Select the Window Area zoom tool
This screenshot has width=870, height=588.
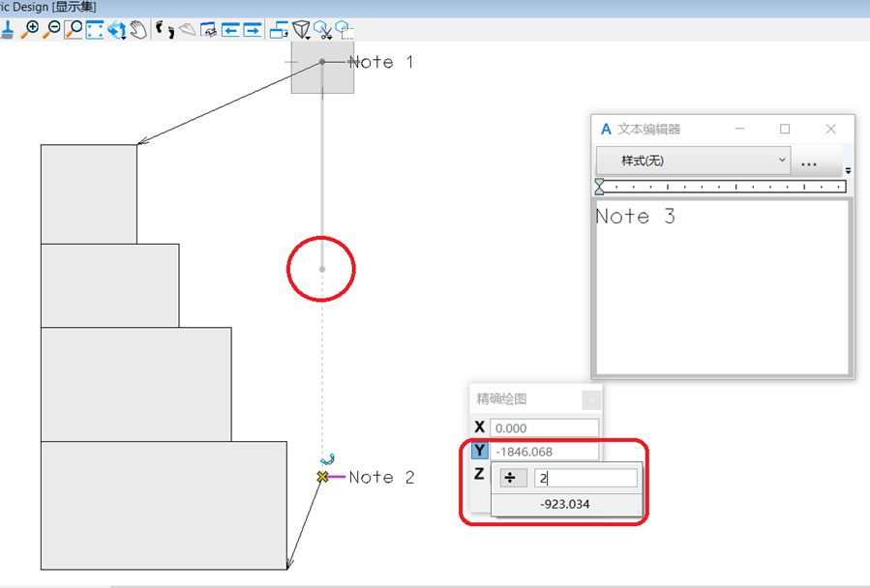(x=74, y=30)
